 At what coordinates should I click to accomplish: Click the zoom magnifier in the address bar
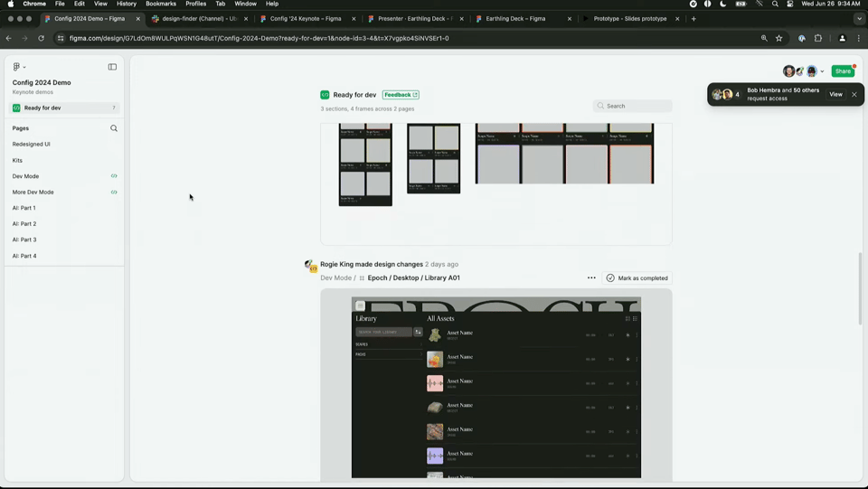coord(764,38)
